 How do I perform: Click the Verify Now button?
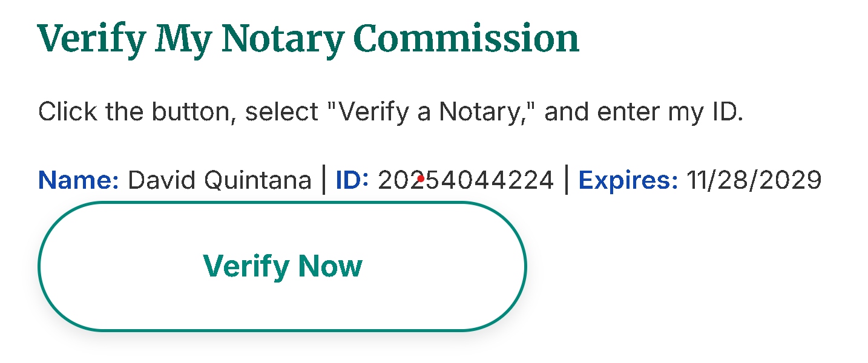[x=281, y=266]
